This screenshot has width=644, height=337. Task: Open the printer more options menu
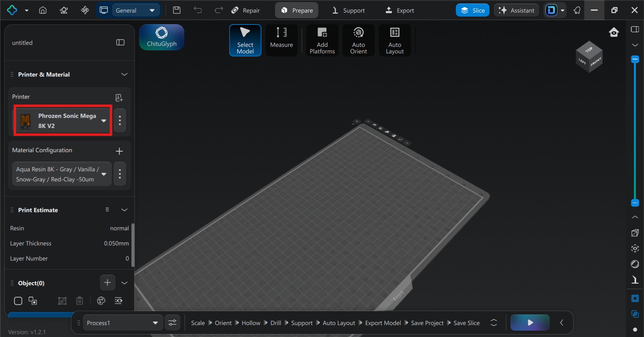[120, 120]
